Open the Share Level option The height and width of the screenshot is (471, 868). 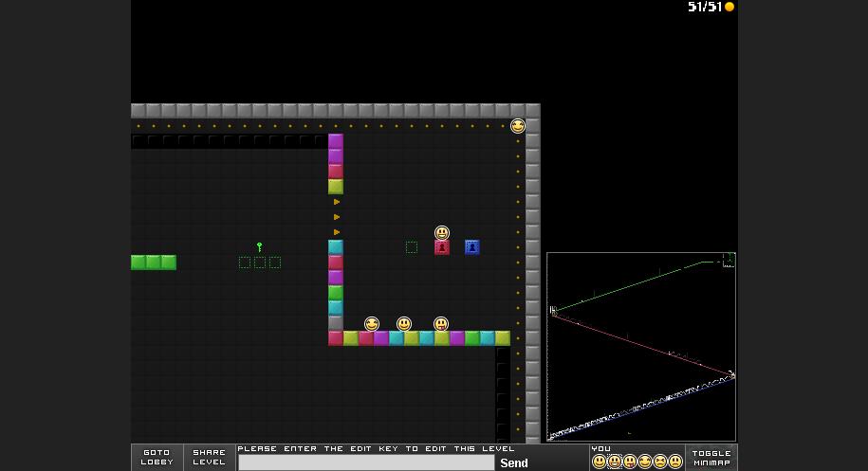tap(210, 457)
